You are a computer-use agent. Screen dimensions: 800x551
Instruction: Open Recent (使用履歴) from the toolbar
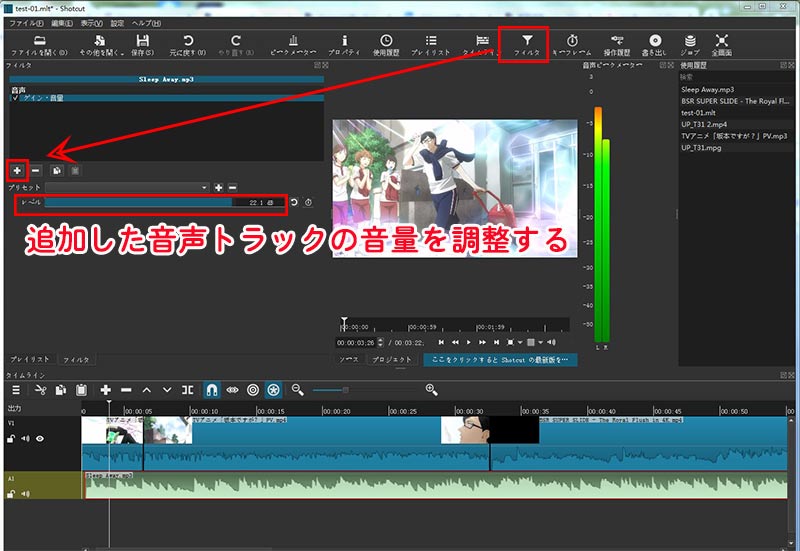pyautogui.click(x=386, y=45)
